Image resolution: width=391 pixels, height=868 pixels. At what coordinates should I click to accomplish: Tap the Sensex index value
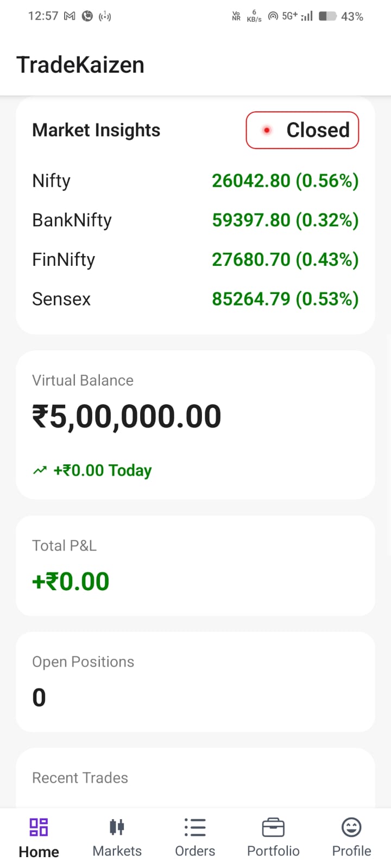point(285,299)
